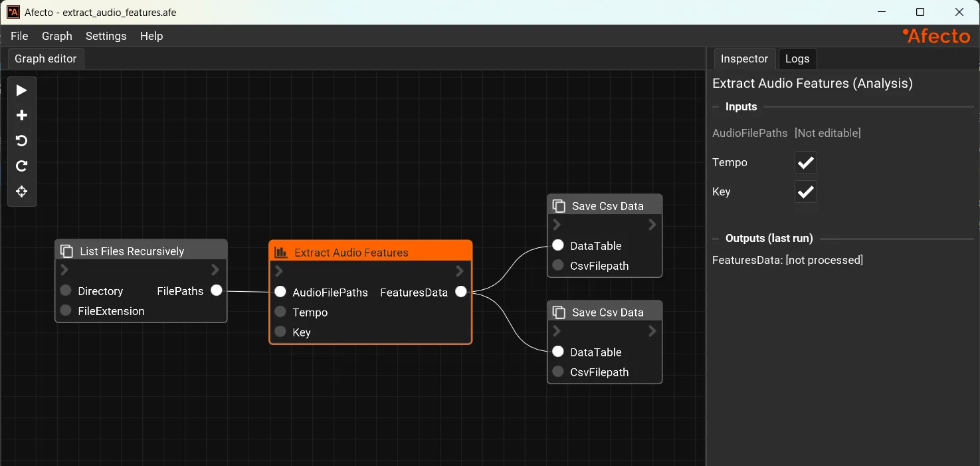Click lower Save Csv CsvFilepath port
This screenshot has height=466, width=980.
coord(558,372)
